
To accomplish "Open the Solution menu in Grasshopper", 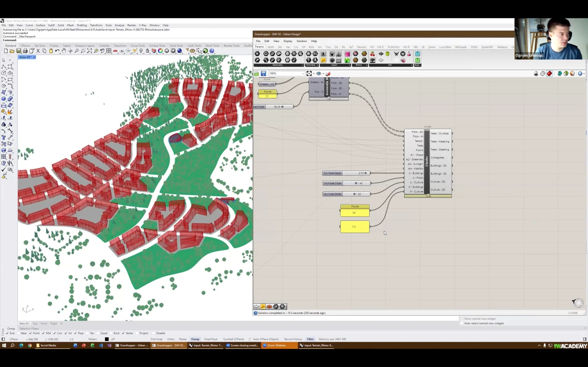I will (301, 41).
